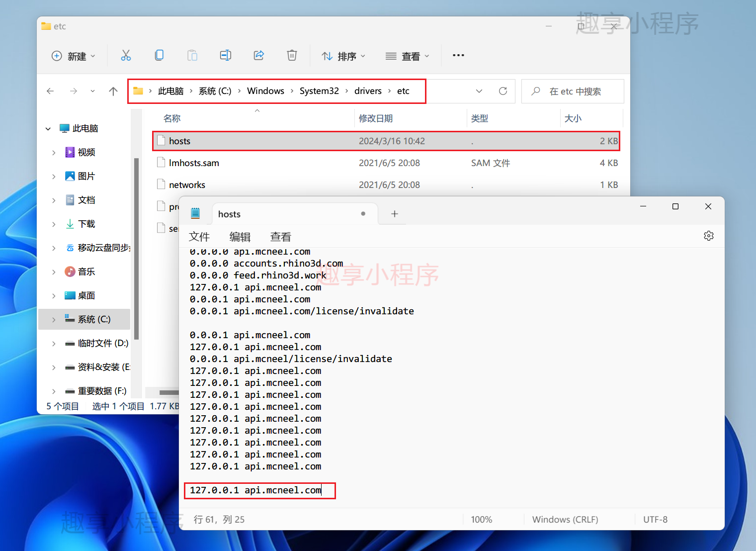Click the hosts file icon in list
Viewport: 756px width, 551px height.
(x=161, y=141)
